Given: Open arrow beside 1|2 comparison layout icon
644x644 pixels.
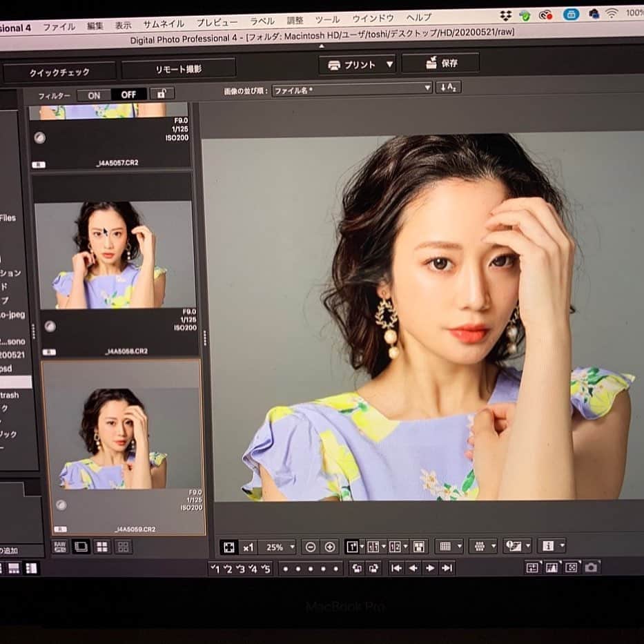Looking at the screenshot, I should coord(405,547).
